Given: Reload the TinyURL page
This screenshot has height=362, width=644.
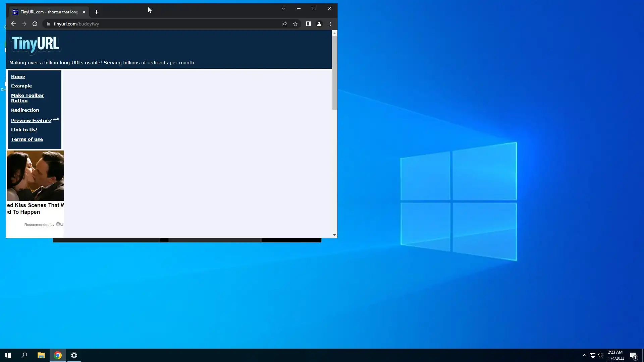Looking at the screenshot, I should [35, 24].
